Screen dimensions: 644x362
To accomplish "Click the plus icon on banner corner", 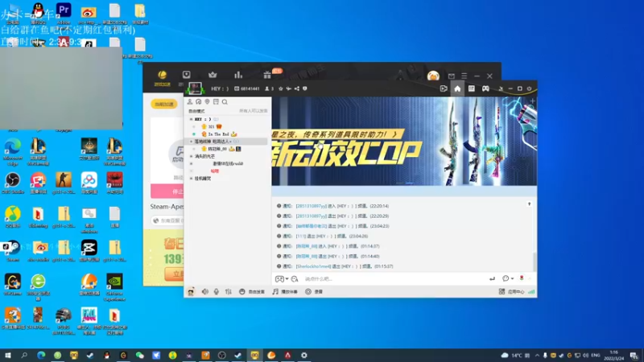I will (x=532, y=101).
